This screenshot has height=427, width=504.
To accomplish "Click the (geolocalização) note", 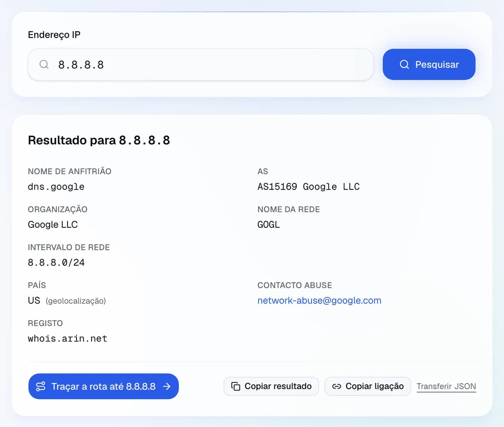I will (x=76, y=301).
